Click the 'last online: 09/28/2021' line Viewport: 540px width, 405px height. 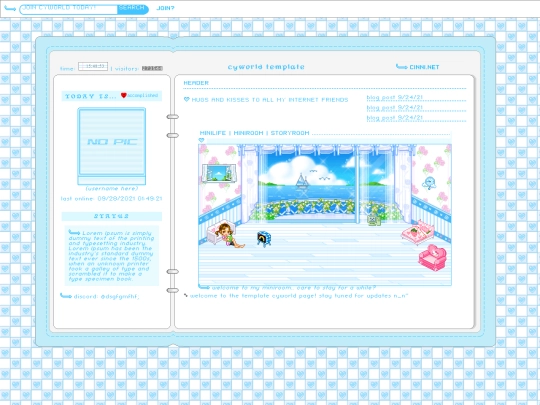coord(111,199)
